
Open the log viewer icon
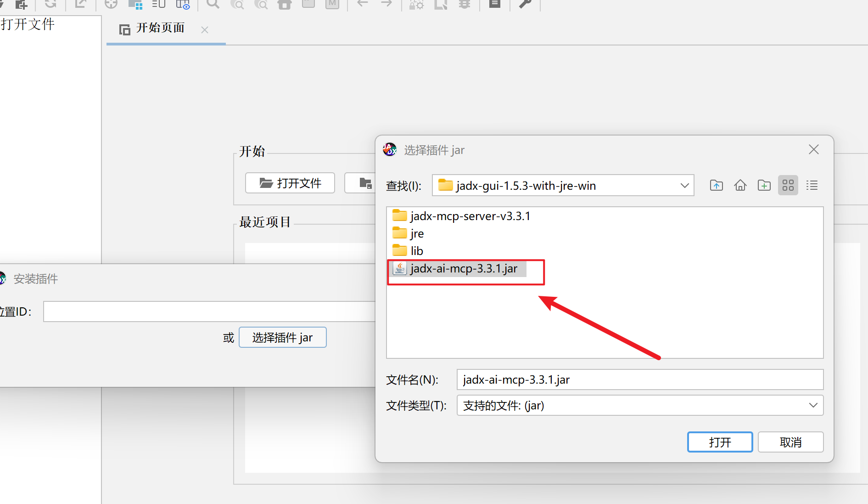point(494,4)
